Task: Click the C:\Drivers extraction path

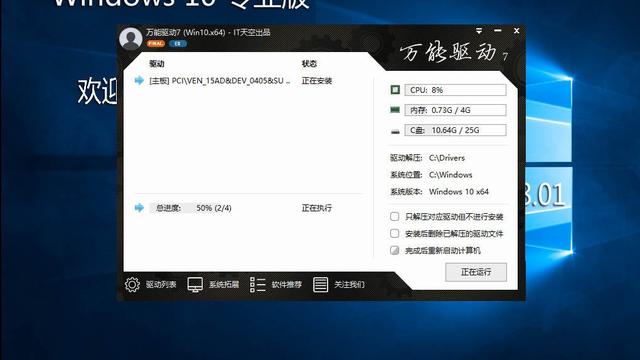Action: coord(447,158)
